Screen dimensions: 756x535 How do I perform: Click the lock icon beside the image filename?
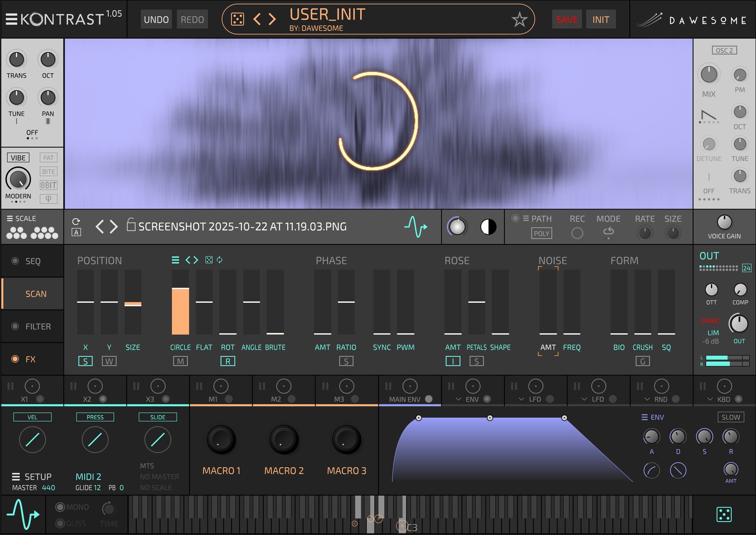pos(131,225)
